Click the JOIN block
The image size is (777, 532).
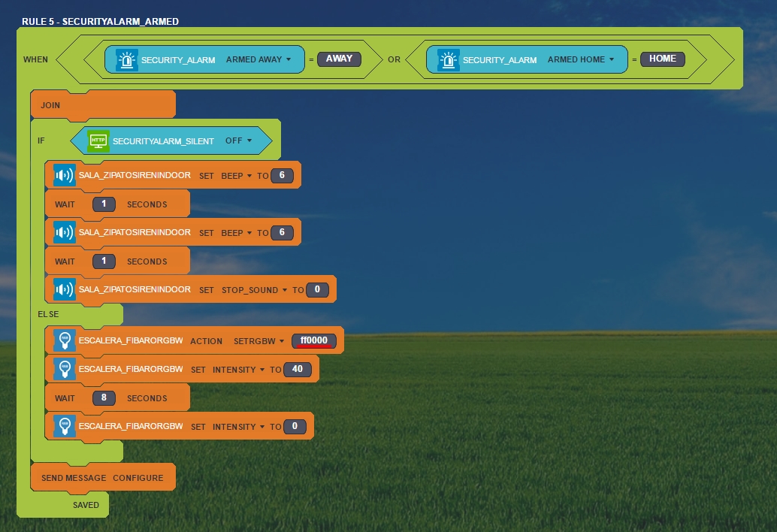point(50,105)
